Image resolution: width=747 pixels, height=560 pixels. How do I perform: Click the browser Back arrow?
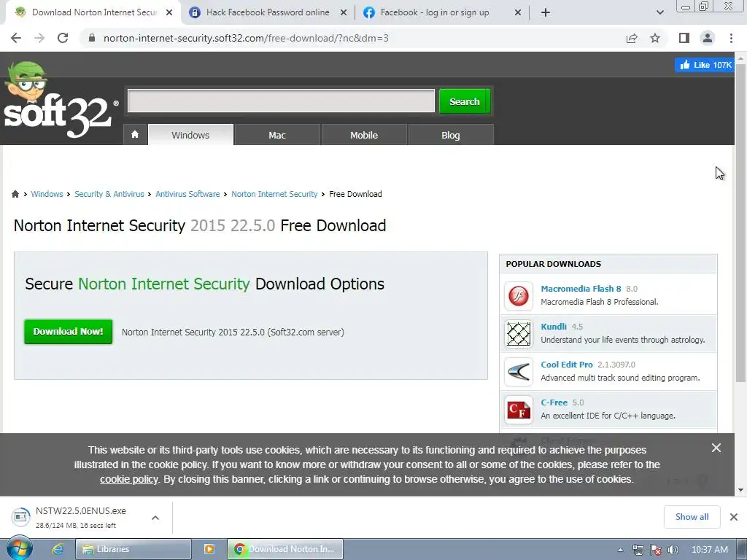click(x=16, y=38)
